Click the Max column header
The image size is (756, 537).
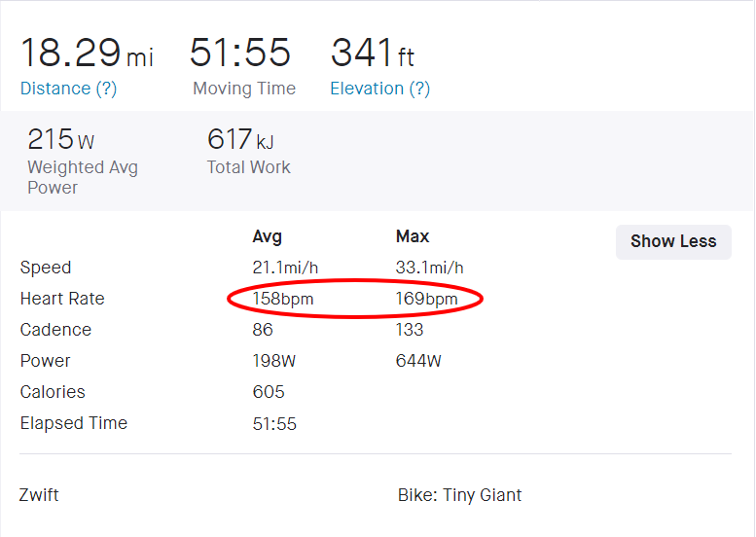[x=413, y=236]
